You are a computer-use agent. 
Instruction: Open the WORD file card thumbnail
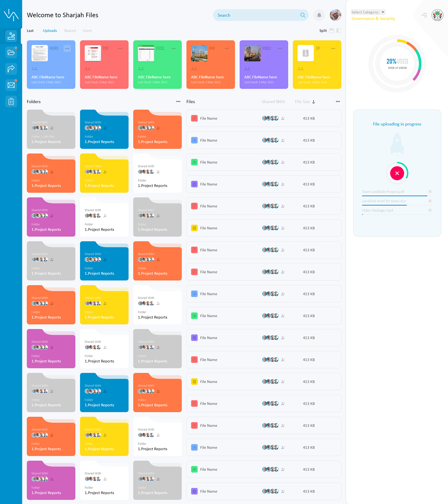(x=40, y=53)
